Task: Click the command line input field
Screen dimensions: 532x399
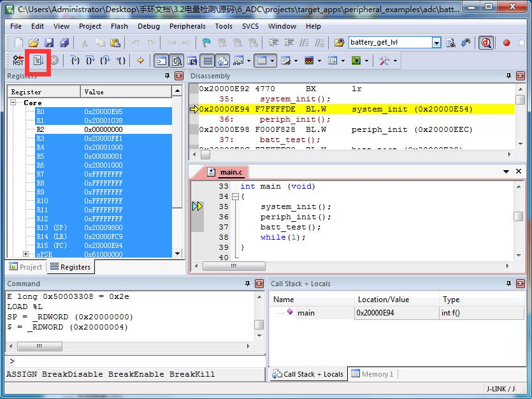Action: pos(135,361)
